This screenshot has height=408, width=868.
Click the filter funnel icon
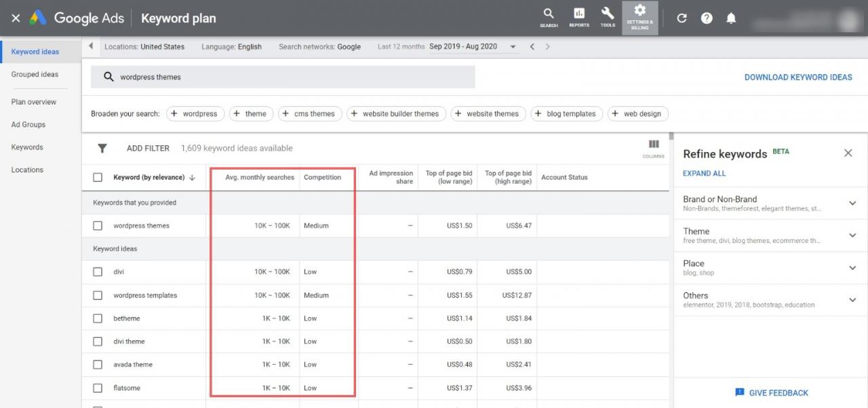pyautogui.click(x=102, y=148)
